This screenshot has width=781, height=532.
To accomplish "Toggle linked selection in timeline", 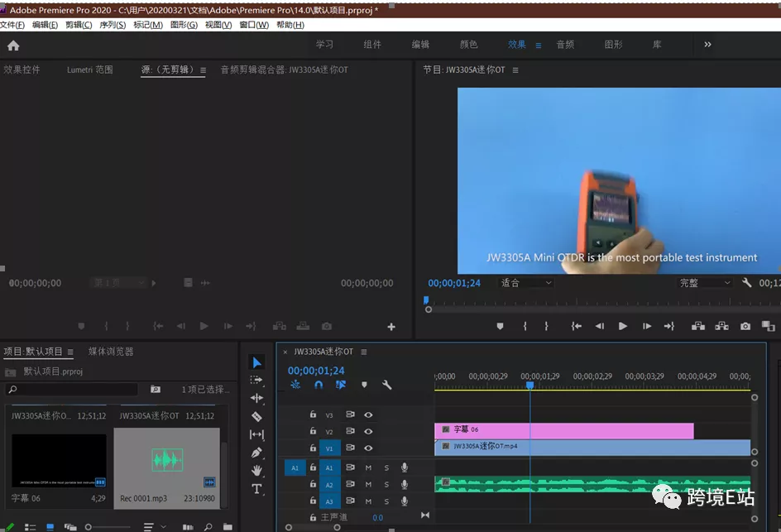I will [341, 385].
